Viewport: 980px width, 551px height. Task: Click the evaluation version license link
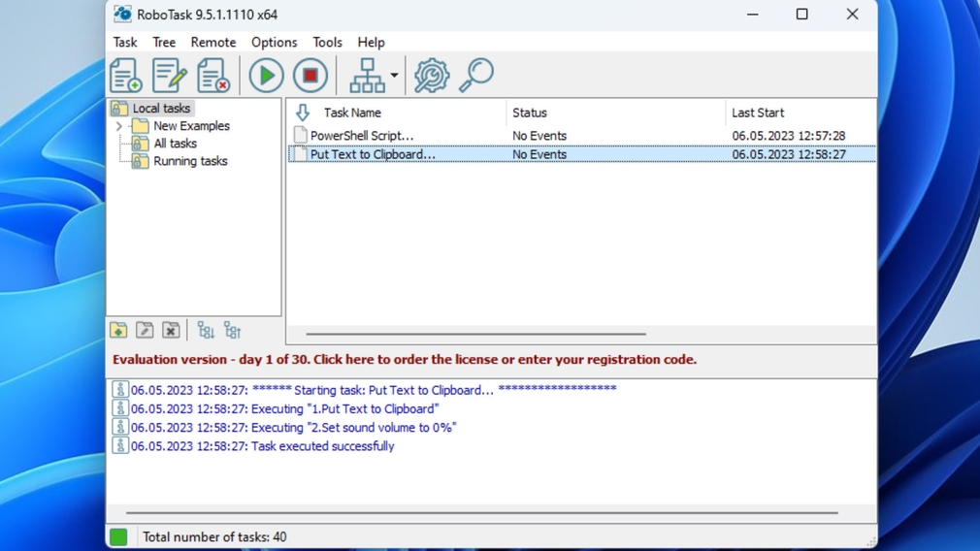[405, 360]
